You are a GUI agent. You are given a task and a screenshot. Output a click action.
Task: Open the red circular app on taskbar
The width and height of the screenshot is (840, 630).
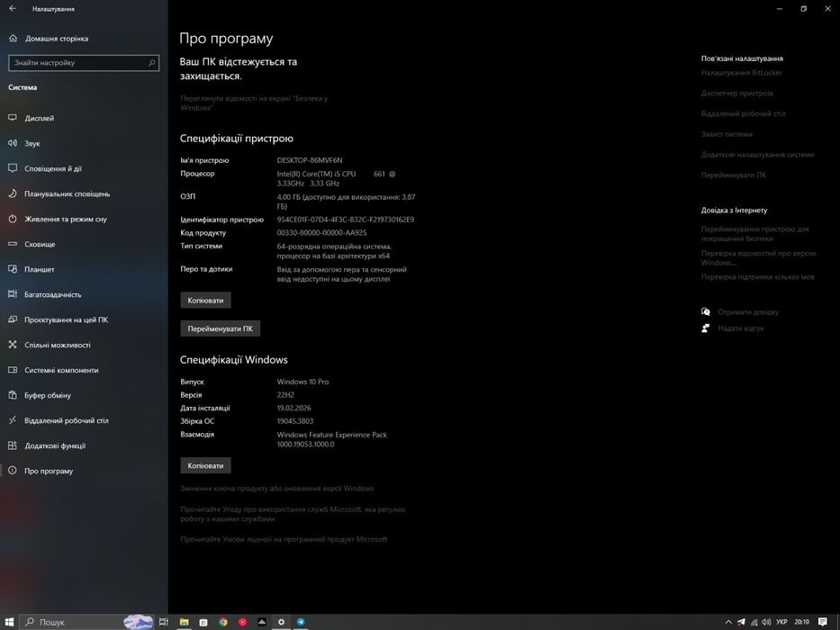[x=242, y=622]
